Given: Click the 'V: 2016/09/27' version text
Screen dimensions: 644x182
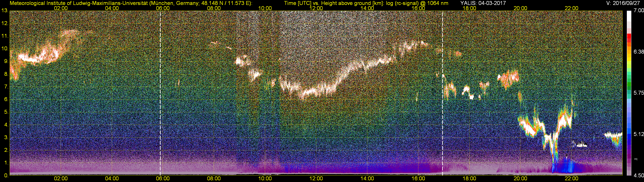Looking at the screenshot, I should tap(623, 3).
